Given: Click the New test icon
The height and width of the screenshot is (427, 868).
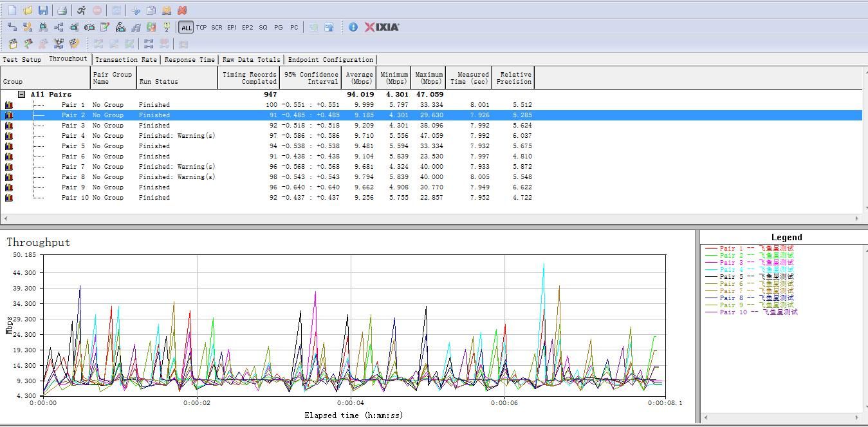Looking at the screenshot, I should click(12, 10).
